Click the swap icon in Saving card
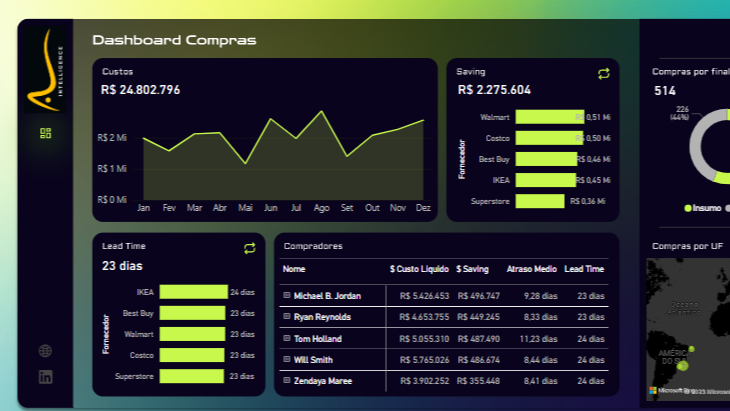The width and height of the screenshot is (730, 411). [603, 74]
